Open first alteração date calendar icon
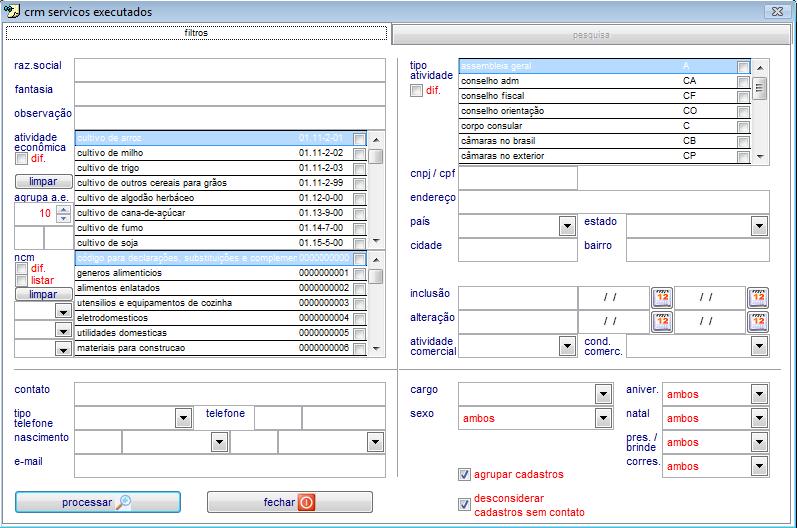Screen dimensions: 797x528 click(x=662, y=321)
